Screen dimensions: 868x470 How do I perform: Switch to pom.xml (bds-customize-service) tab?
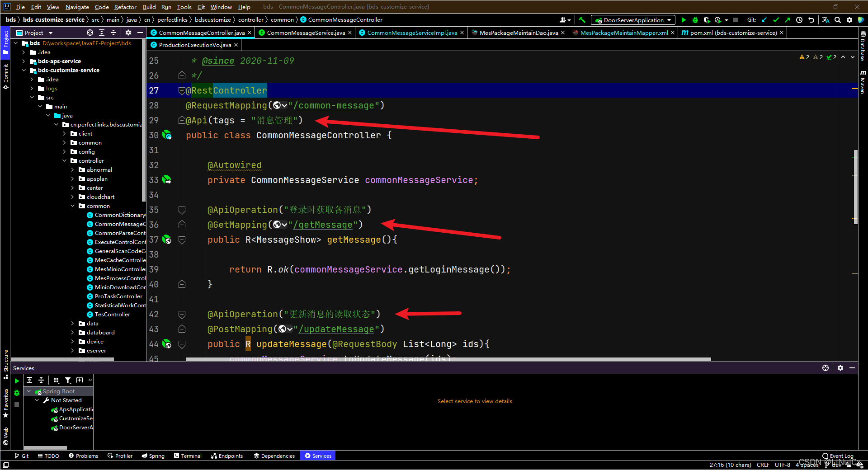[733, 33]
